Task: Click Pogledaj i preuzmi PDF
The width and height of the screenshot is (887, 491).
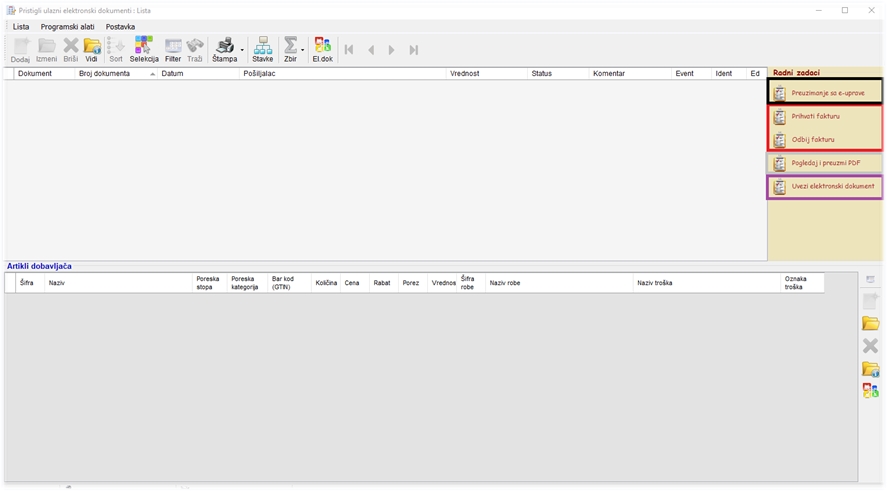Action: (x=826, y=163)
